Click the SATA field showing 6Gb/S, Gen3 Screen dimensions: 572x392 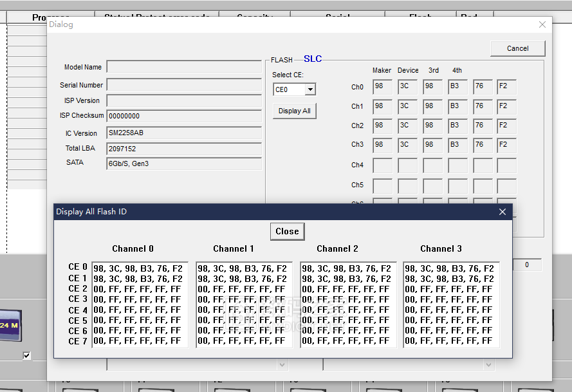[184, 163]
